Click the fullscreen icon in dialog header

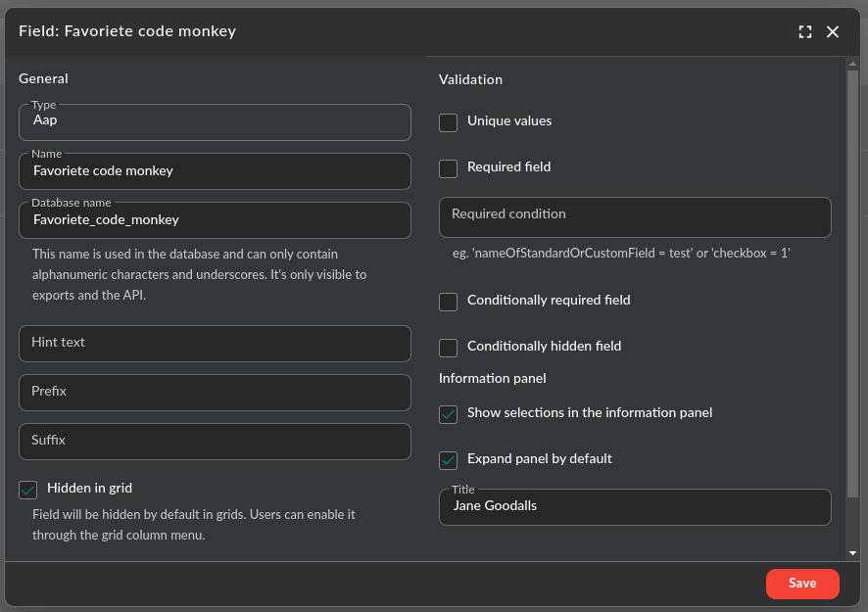coord(805,31)
